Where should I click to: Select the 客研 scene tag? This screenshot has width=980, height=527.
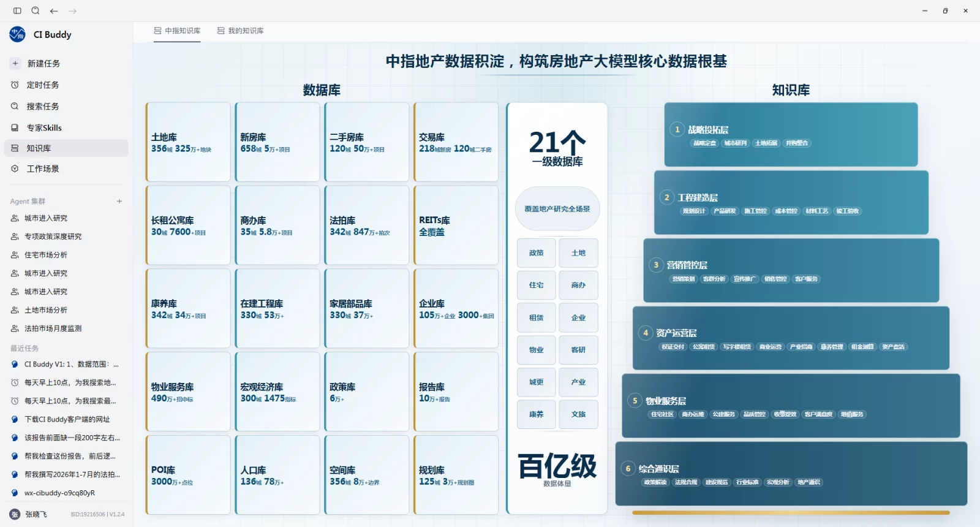coord(579,350)
